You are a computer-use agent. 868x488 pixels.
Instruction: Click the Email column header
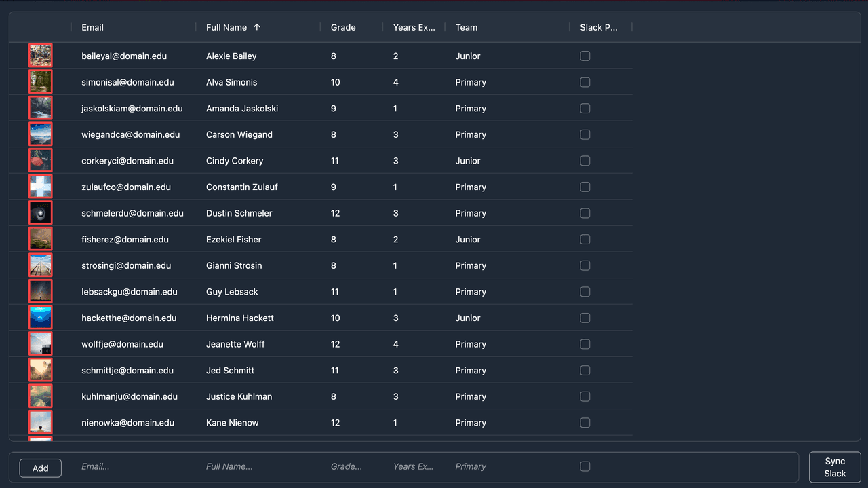(x=93, y=27)
